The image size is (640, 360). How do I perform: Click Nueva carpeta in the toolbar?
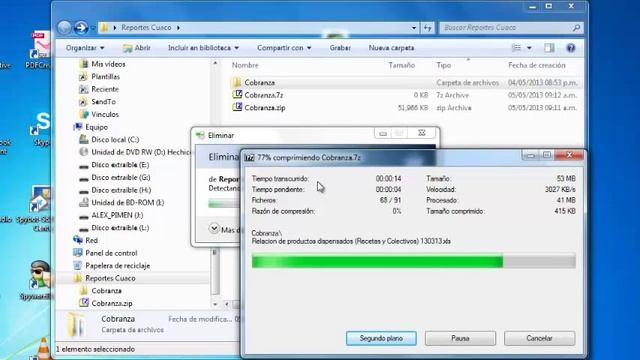coord(391,48)
